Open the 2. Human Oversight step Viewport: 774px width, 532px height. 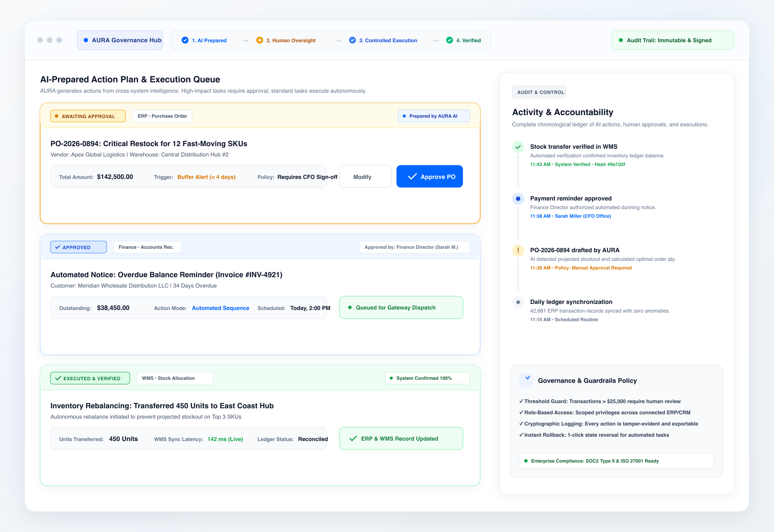point(286,40)
